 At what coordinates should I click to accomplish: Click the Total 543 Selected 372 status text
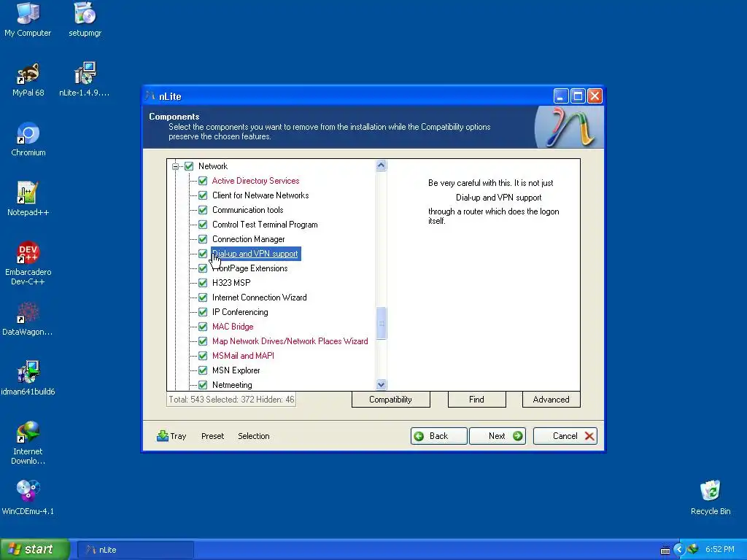[x=231, y=400]
